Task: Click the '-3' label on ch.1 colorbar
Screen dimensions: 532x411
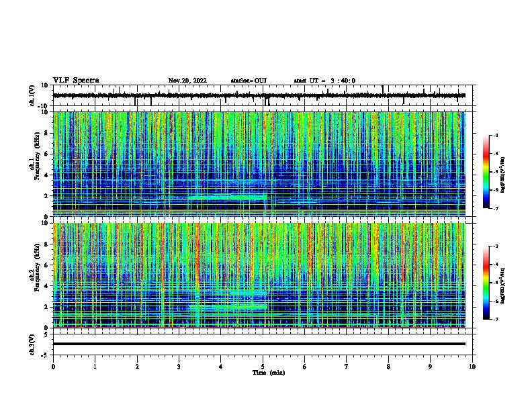Action: tap(495, 136)
